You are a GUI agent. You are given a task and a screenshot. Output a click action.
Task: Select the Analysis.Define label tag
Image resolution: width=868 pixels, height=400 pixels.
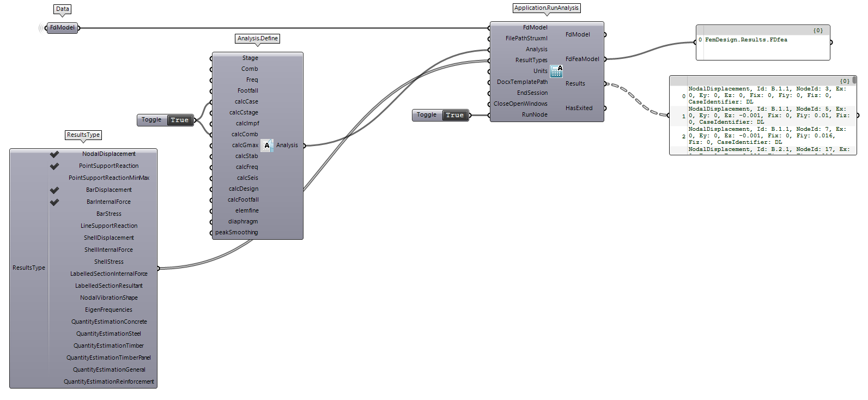[257, 39]
